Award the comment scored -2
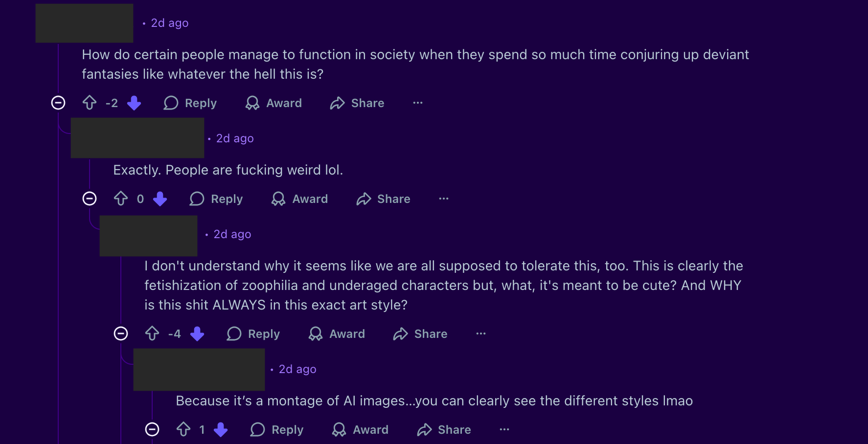Screen dimensions: 868x444 [x=274, y=103]
